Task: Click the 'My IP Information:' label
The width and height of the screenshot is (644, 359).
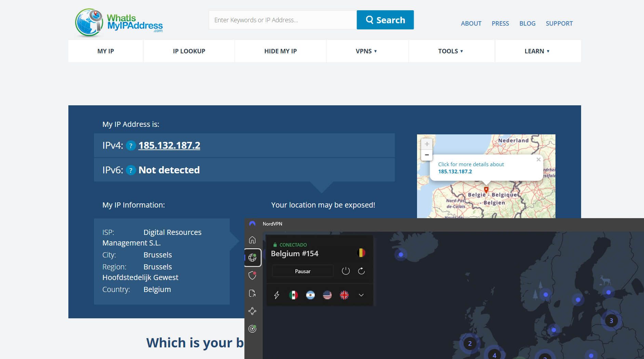Action: point(134,205)
